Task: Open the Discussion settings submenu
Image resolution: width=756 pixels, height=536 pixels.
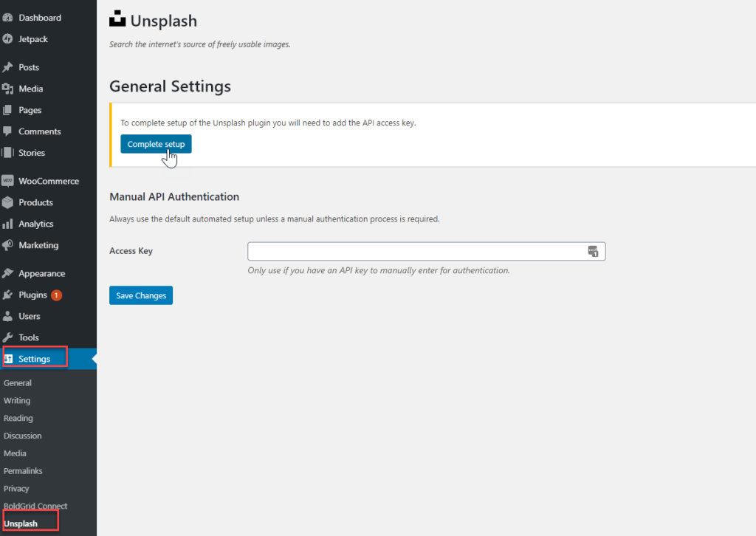Action: [x=23, y=436]
